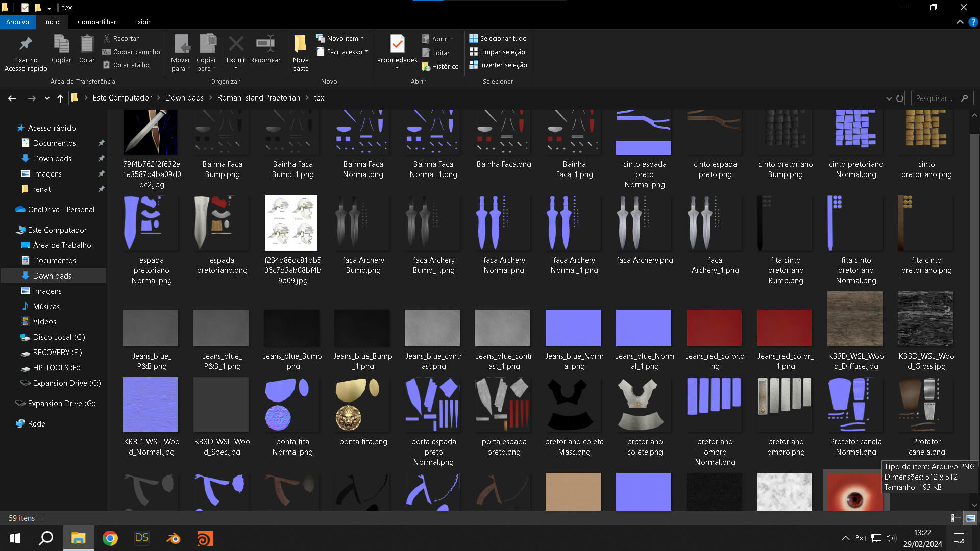The height and width of the screenshot is (551, 980).
Task: Select the Jeans_red_color.png red swatch thumbnail
Action: [714, 328]
